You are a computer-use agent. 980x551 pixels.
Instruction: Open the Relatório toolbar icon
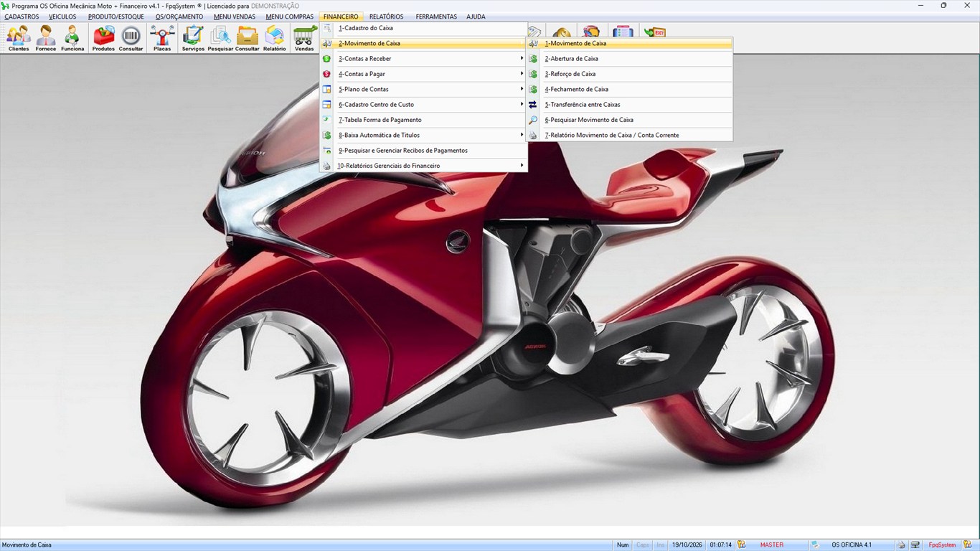274,38
